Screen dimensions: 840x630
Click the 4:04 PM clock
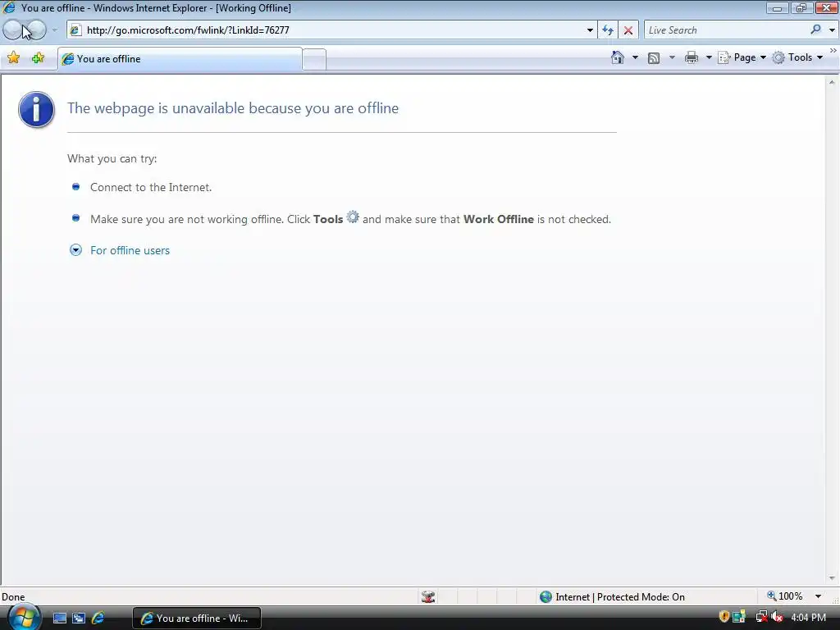click(808, 618)
